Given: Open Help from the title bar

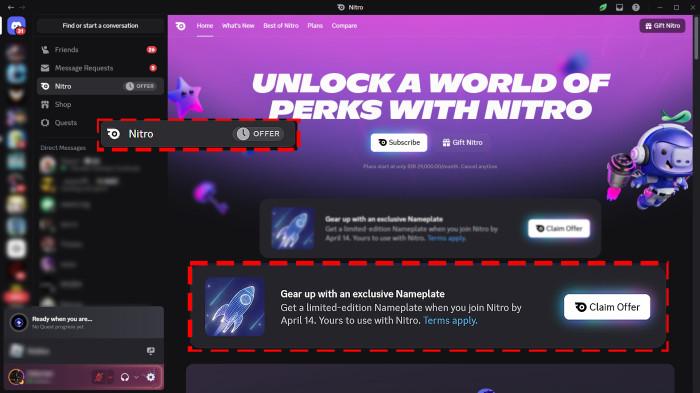Looking at the screenshot, I should point(636,7).
